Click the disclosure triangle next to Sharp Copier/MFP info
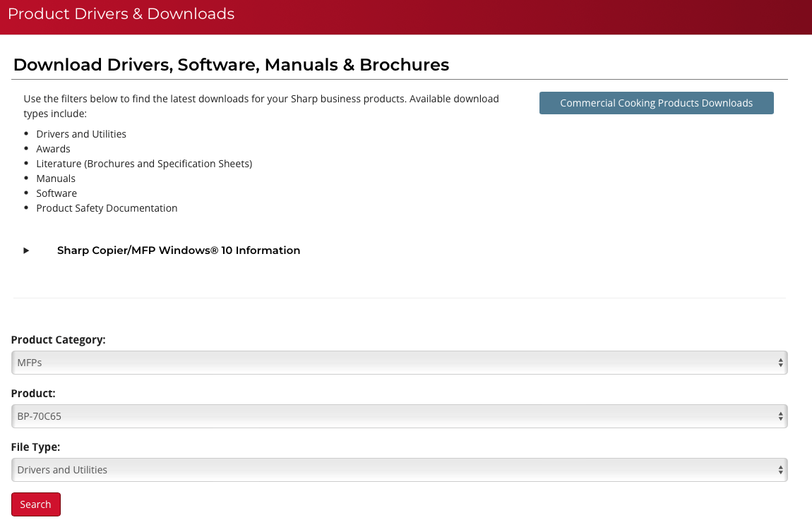The width and height of the screenshot is (812, 527). [25, 250]
